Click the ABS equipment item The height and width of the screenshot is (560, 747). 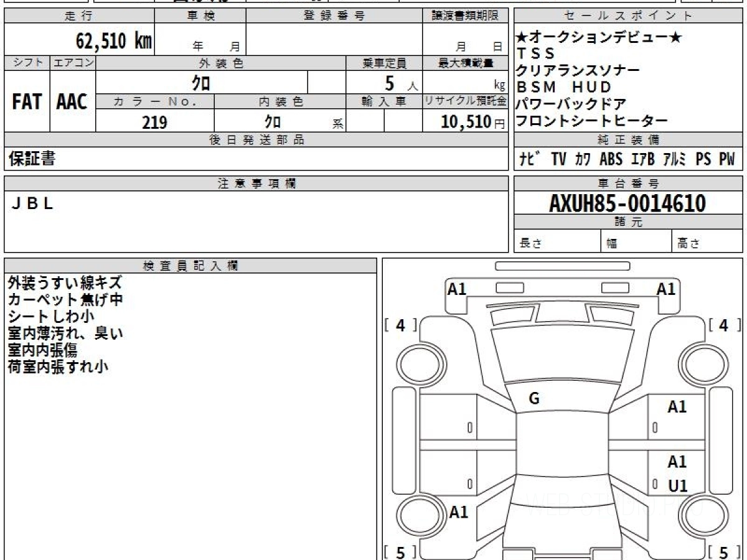point(611,159)
